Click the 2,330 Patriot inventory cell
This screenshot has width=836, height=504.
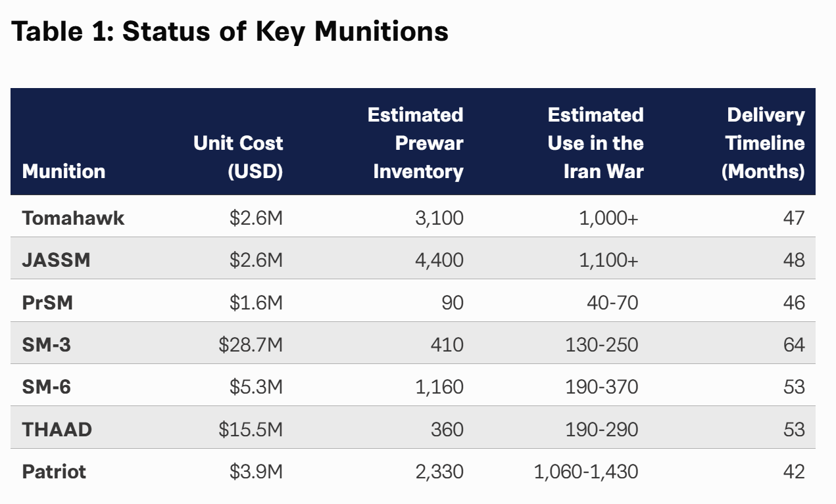(439, 471)
